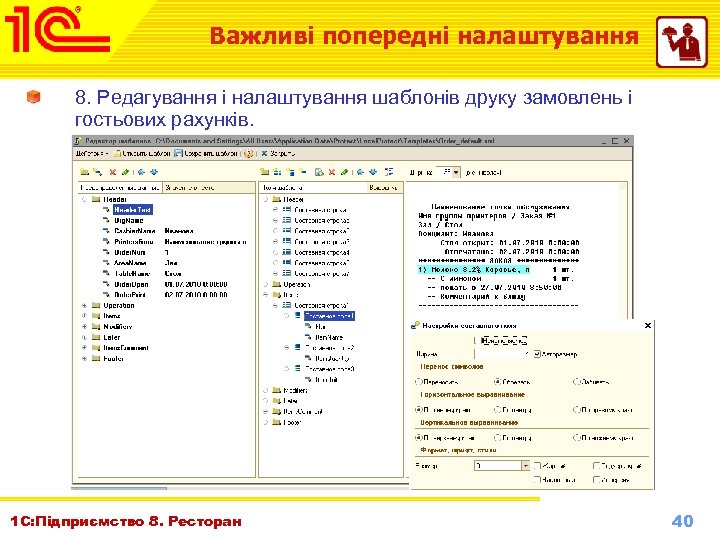720x540 pixels.
Task: Click green edit pencil in template tree toolbar
Action: (344, 172)
